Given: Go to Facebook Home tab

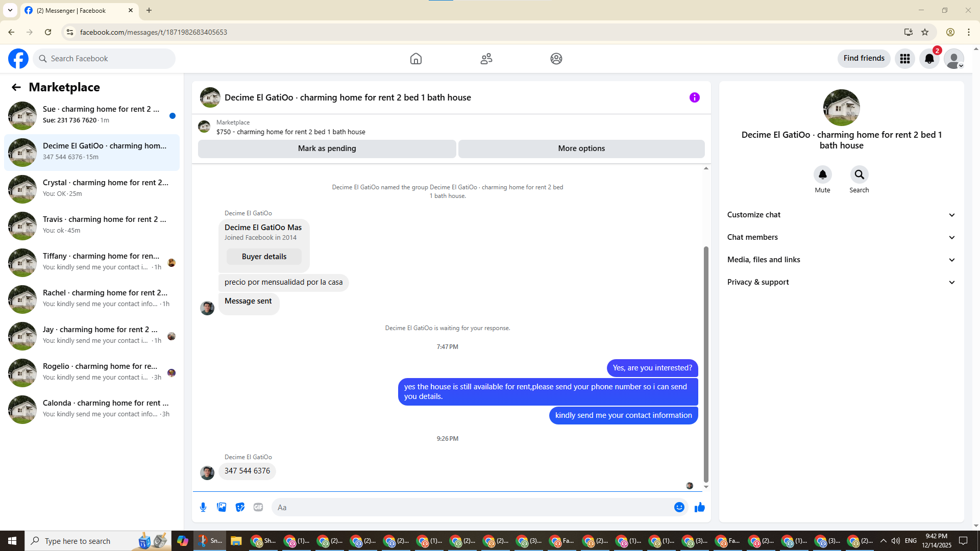Looking at the screenshot, I should tap(415, 59).
